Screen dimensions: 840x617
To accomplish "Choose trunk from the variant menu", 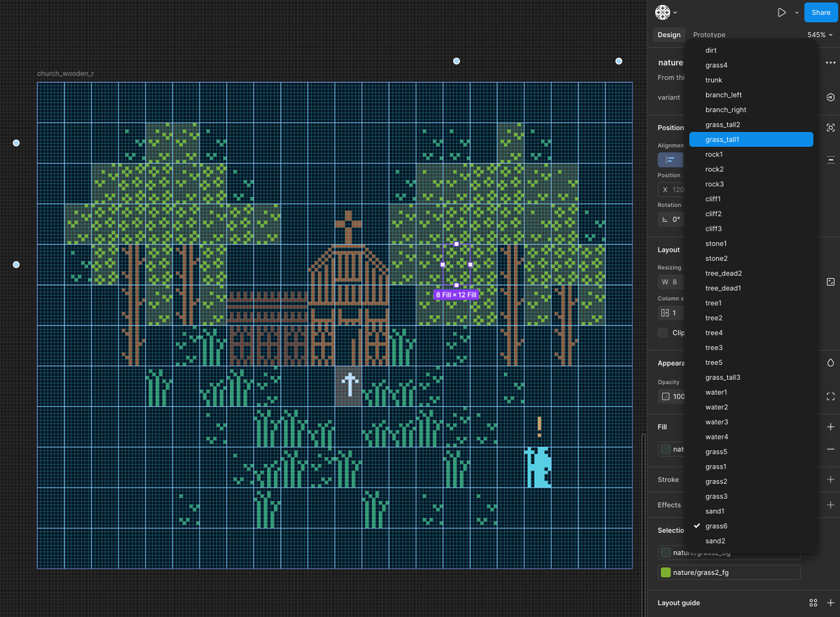I will click(751, 80).
